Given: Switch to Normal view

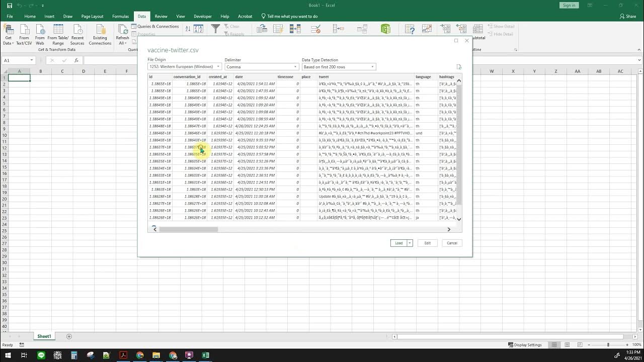Looking at the screenshot, I should coord(554,345).
